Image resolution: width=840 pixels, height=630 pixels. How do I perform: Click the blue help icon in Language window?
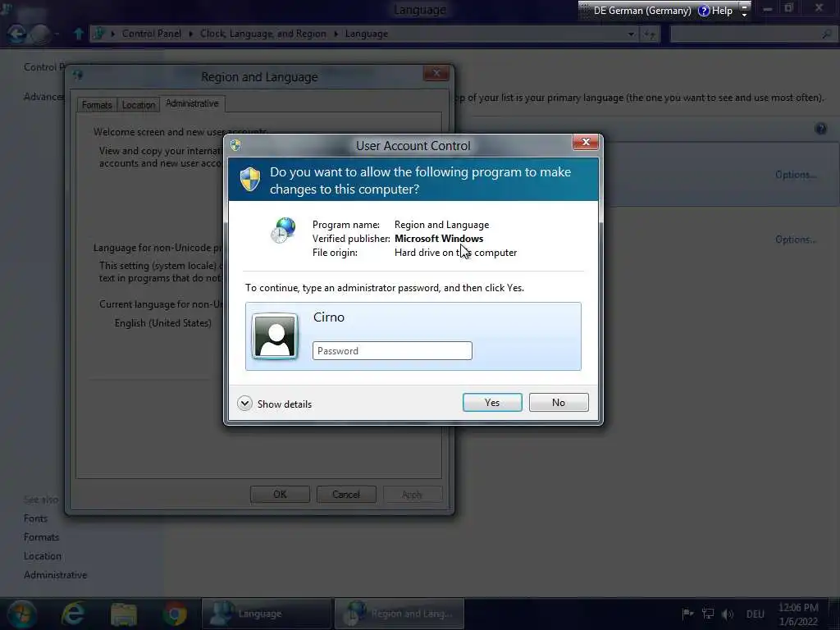[x=820, y=129]
